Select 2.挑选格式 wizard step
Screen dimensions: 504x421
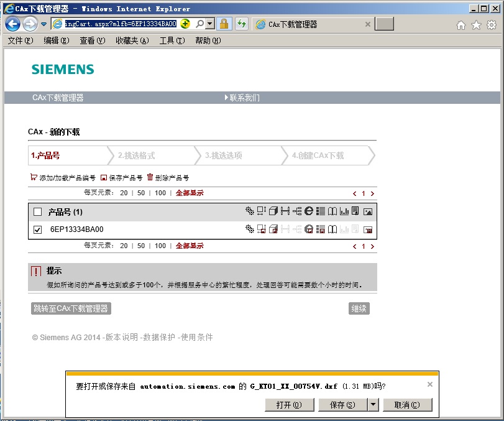tap(154, 155)
